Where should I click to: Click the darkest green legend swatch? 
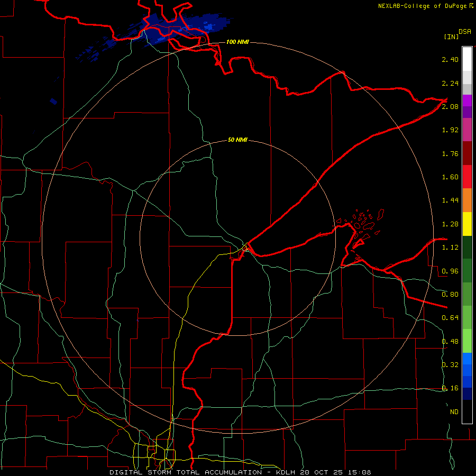(467, 248)
